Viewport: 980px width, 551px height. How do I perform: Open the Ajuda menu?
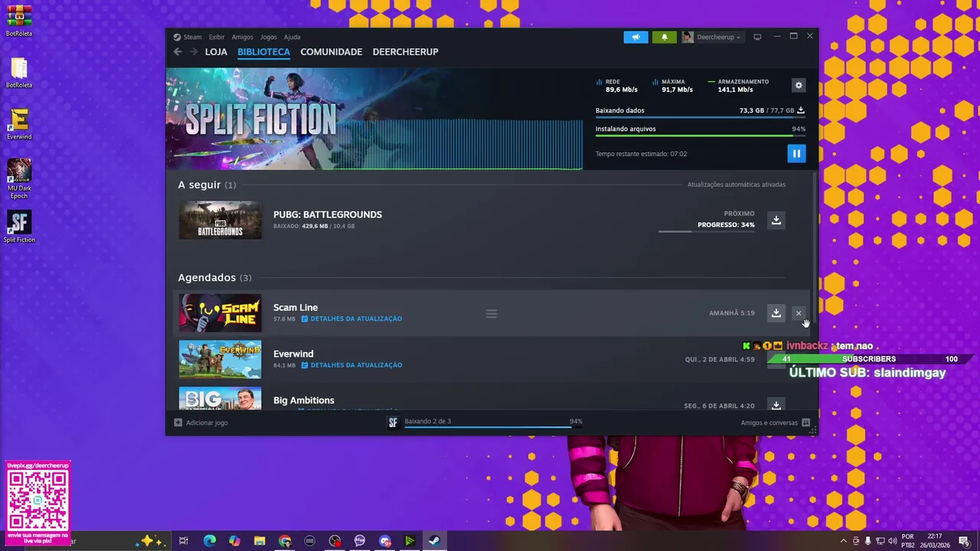292,37
